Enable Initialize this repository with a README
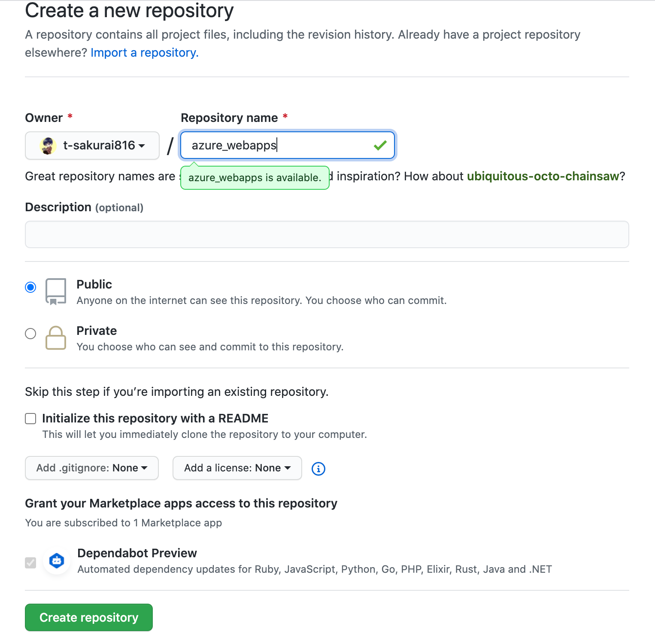This screenshot has width=655, height=644. 30,419
